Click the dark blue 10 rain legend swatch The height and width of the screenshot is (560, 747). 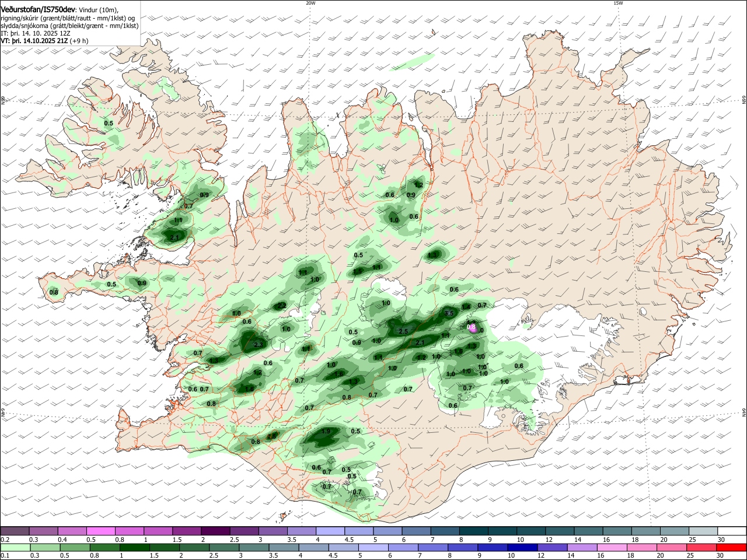click(x=522, y=548)
